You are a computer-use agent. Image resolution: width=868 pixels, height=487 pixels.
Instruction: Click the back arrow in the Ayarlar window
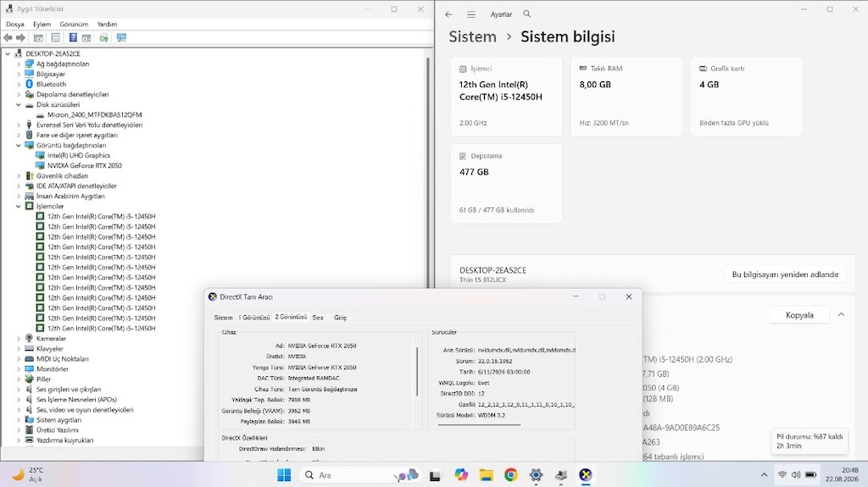[448, 14]
